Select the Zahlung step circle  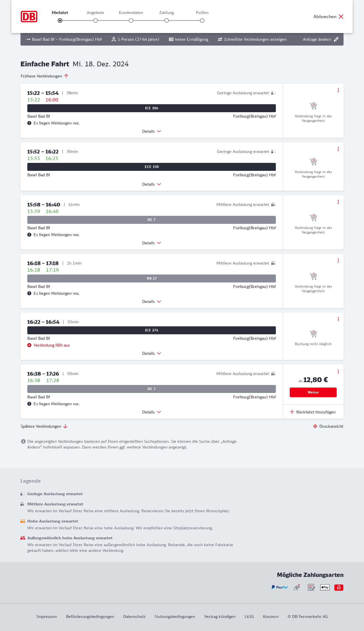point(167,21)
